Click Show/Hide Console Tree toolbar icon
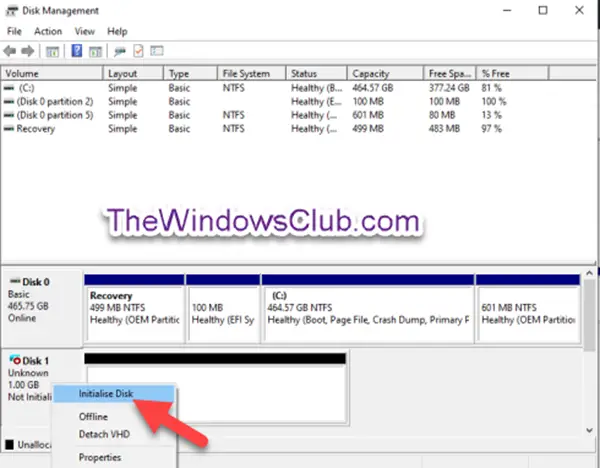The height and width of the screenshot is (468, 600). (52, 51)
